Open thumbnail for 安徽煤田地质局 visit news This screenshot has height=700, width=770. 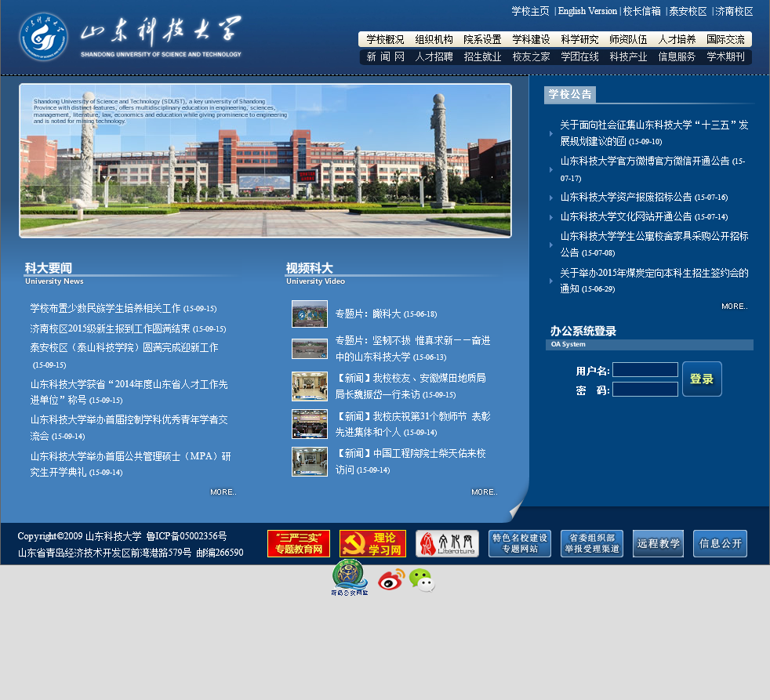310,386
